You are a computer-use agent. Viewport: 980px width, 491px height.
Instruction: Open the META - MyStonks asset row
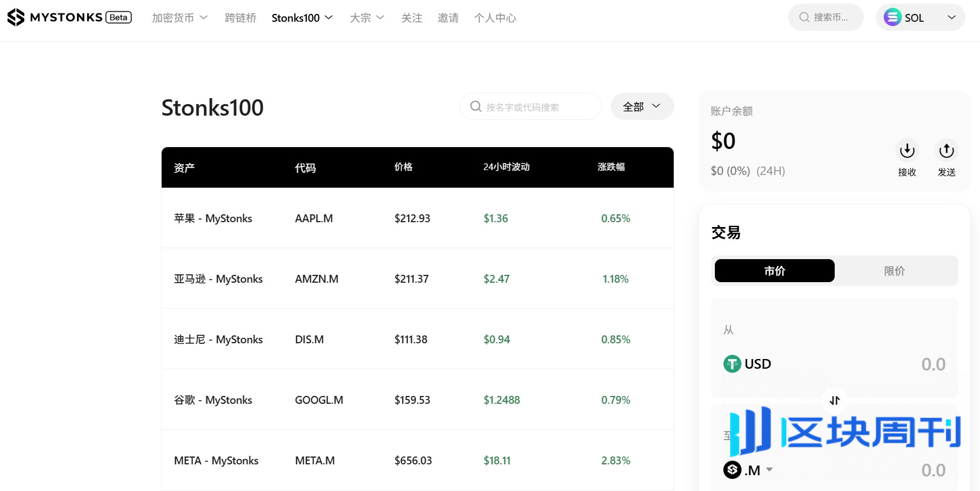coord(216,461)
